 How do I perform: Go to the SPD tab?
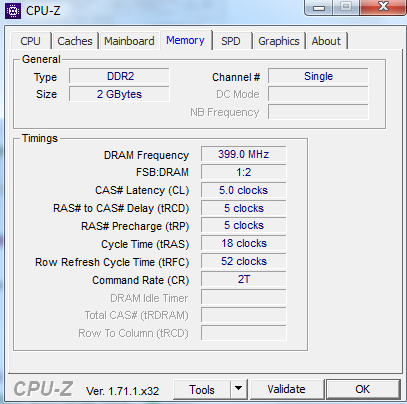tap(231, 41)
